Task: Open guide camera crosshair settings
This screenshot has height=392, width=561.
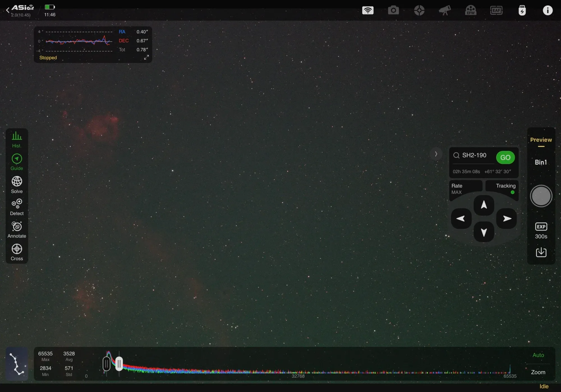Action: (x=419, y=10)
